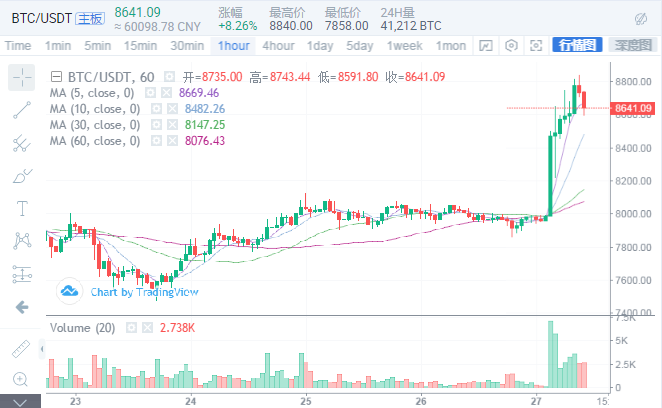Image resolution: width=662 pixels, height=408 pixels.
Task: Select the trend line drawing tool
Action: 22,110
